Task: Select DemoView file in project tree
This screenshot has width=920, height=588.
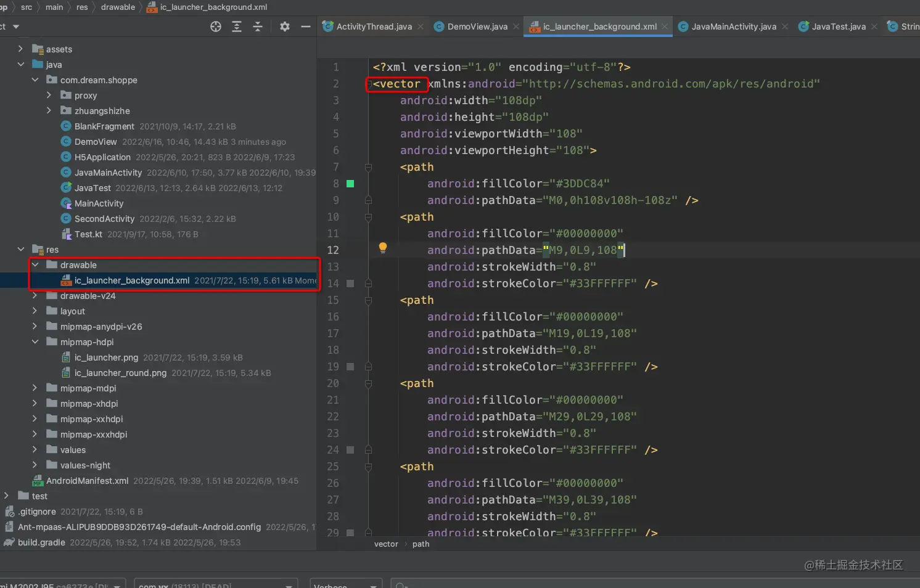Action: coord(96,142)
